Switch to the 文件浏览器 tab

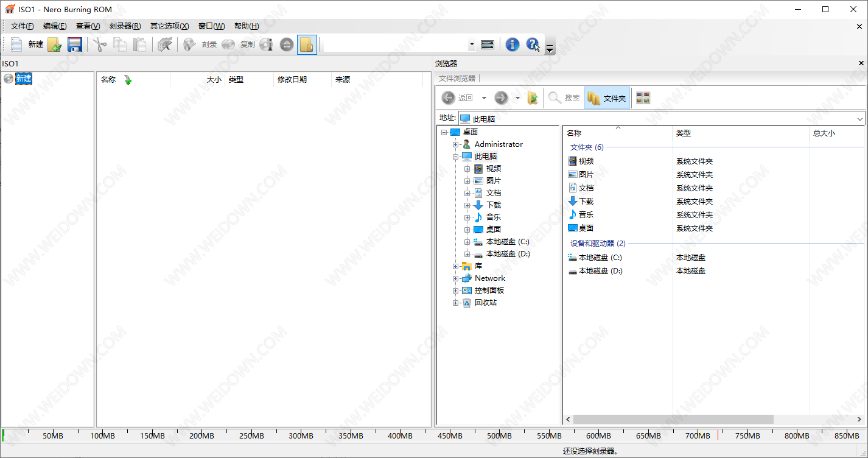click(x=457, y=79)
